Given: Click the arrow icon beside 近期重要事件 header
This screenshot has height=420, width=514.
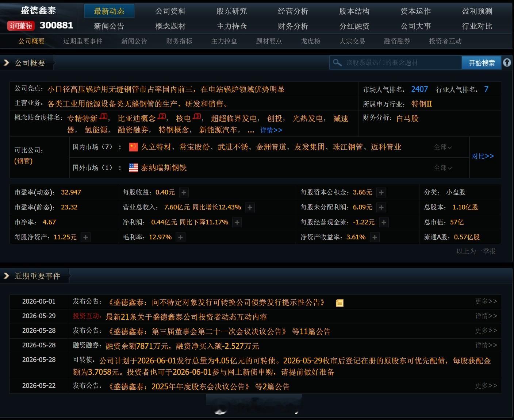Looking at the screenshot, I should 6,276.
